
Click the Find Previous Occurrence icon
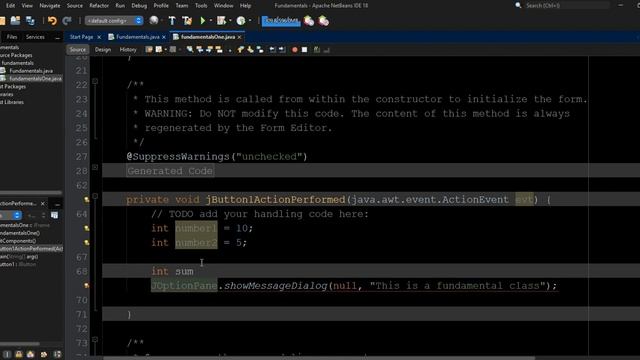(200, 49)
